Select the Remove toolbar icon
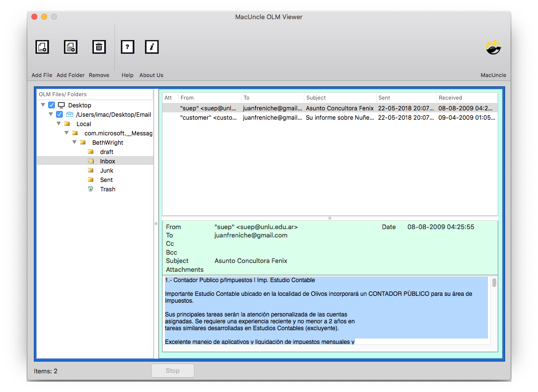This screenshot has height=392, width=538. click(x=99, y=47)
